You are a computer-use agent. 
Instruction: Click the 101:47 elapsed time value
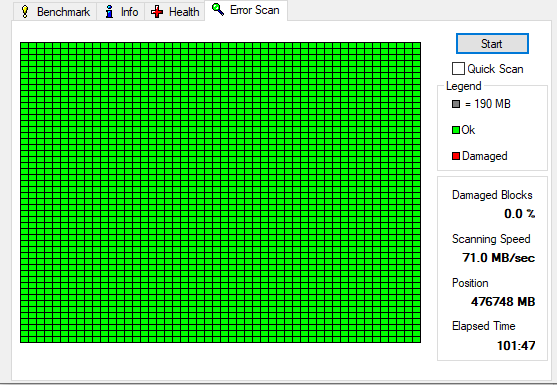pyautogui.click(x=516, y=345)
